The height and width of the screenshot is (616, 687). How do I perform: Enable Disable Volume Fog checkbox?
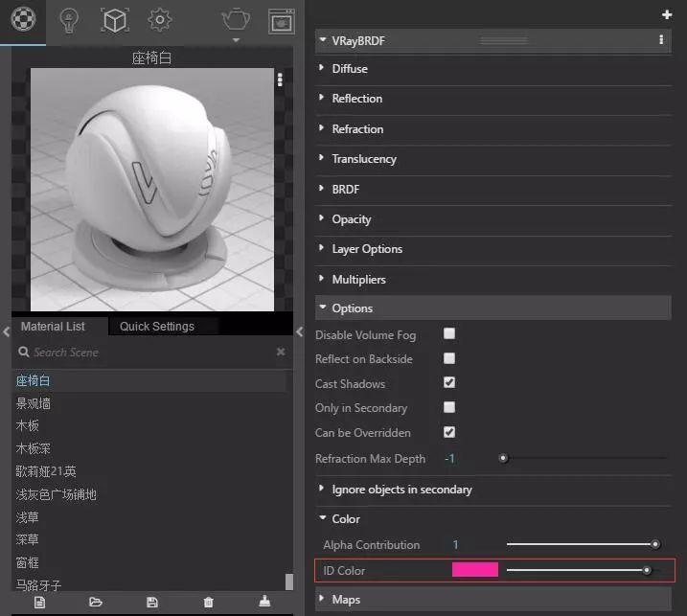449,333
